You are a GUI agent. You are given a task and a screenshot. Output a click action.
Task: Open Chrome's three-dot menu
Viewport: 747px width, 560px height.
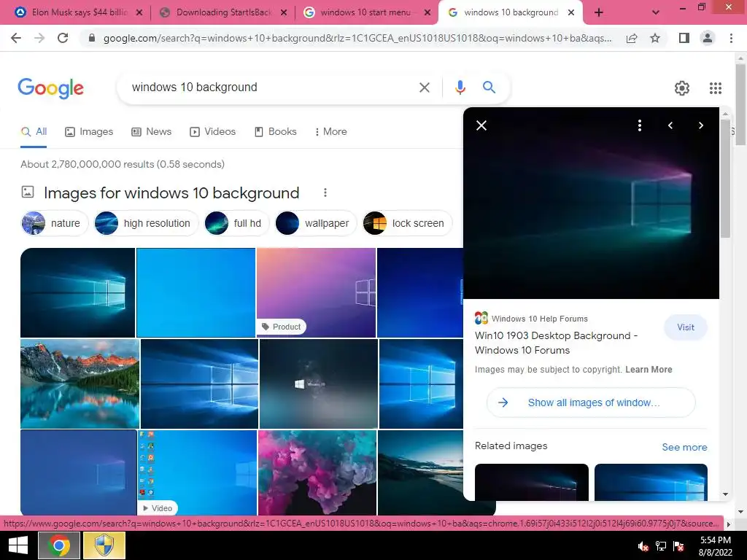(x=731, y=38)
